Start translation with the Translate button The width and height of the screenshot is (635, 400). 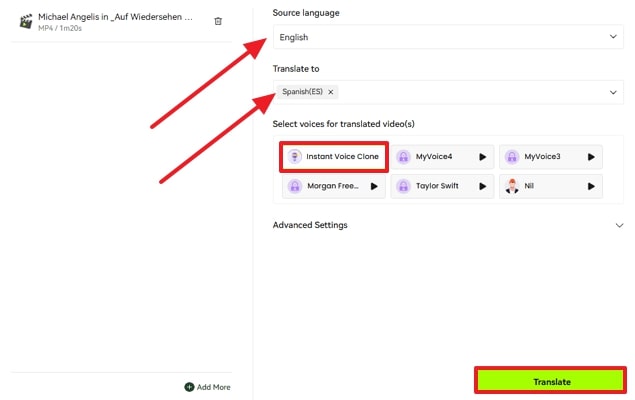[551, 381]
